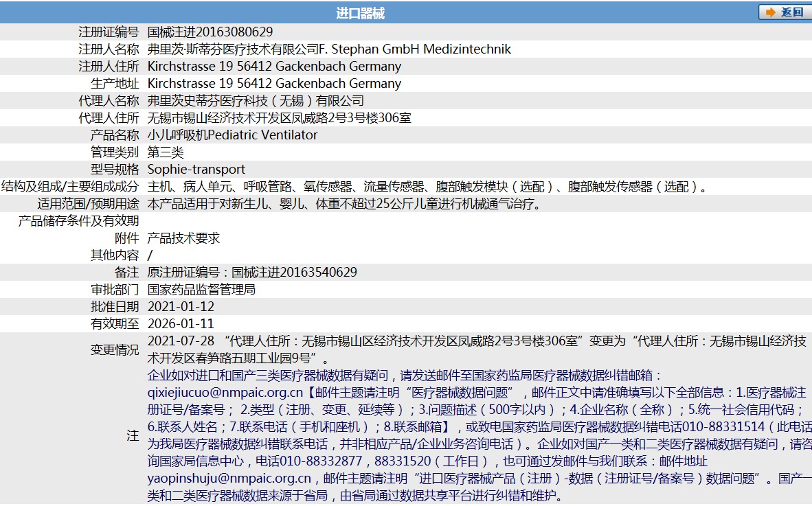Select the 进口器械 header title
Screen dimensions: 812x506
(361, 14)
